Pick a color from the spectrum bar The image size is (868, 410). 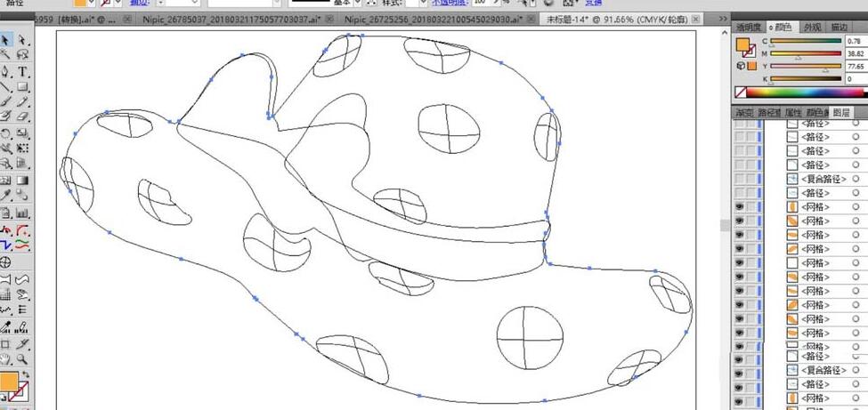pyautogui.click(x=807, y=92)
